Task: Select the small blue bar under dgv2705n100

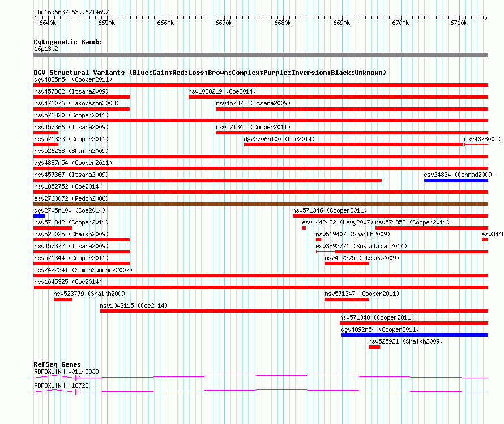Action: 40,216
